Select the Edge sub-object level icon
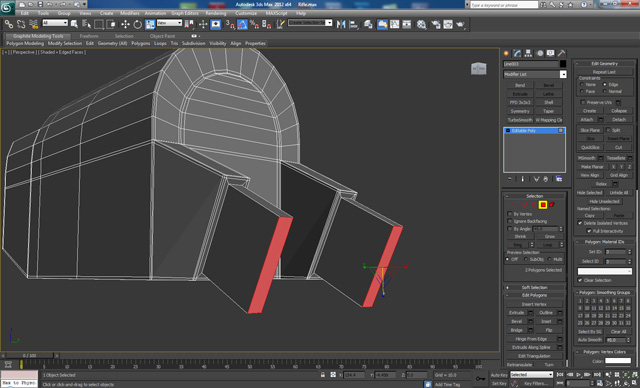 [525, 205]
